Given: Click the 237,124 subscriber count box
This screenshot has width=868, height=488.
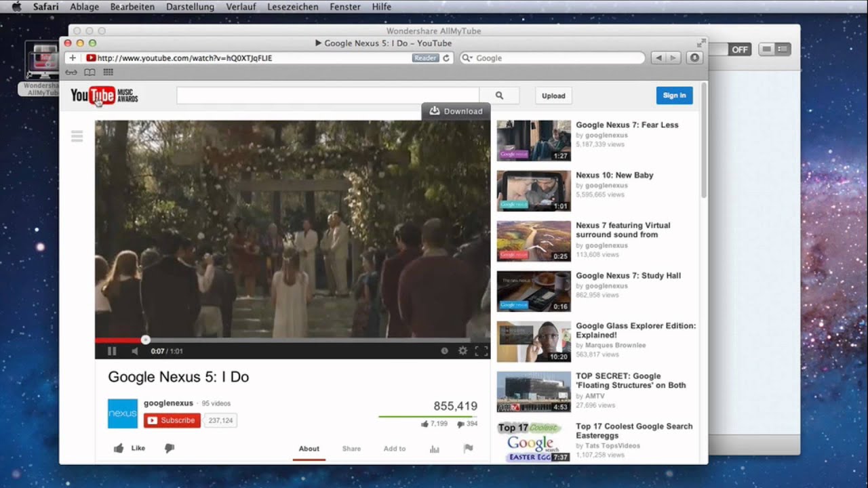Looking at the screenshot, I should click(220, 421).
